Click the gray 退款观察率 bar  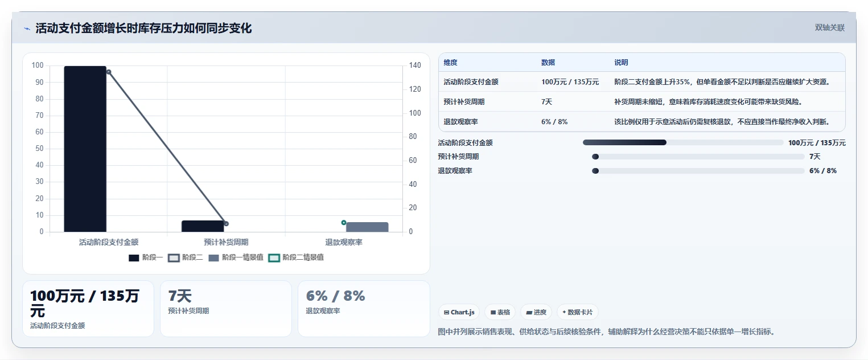tap(367, 227)
